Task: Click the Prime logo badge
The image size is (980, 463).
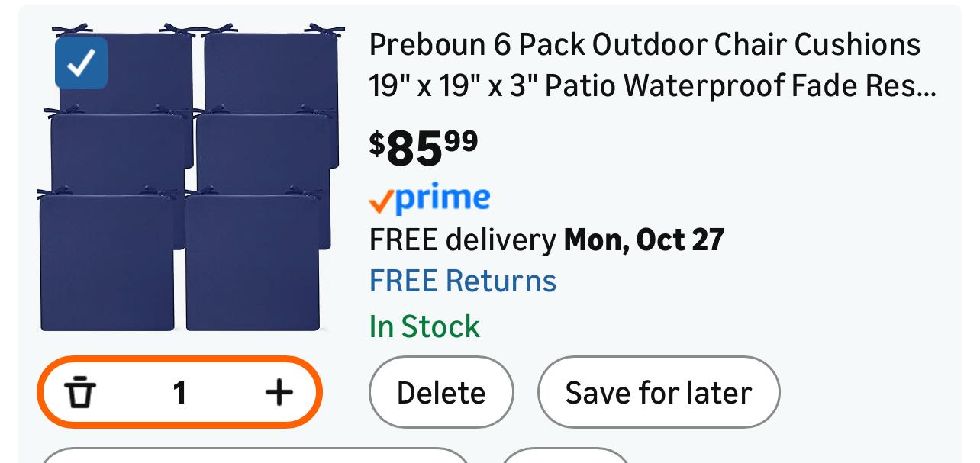Action: (430, 198)
